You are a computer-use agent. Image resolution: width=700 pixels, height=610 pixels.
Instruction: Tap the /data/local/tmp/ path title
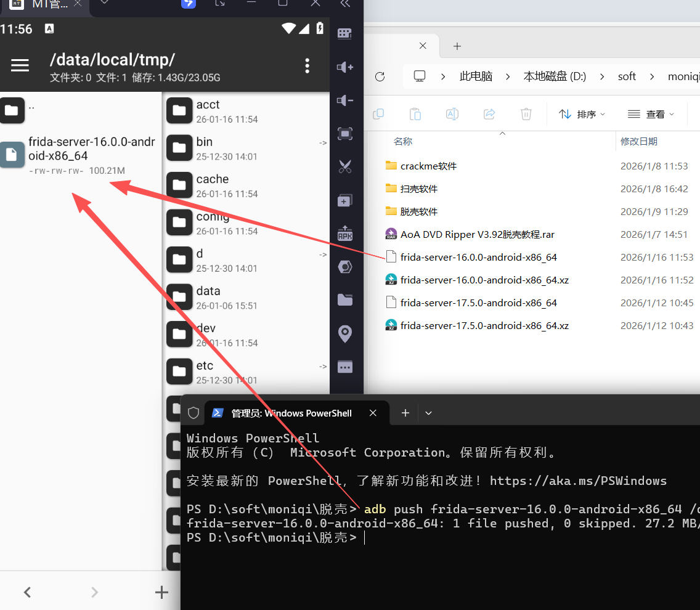[112, 59]
